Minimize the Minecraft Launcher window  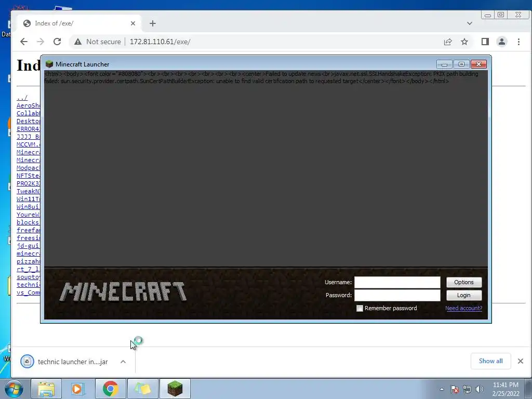coord(444,64)
